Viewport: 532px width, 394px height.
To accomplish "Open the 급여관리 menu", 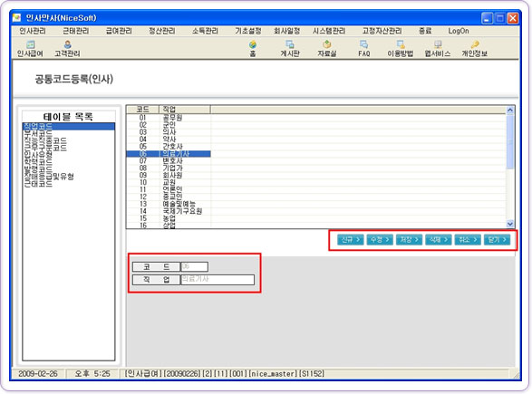I will (x=119, y=31).
